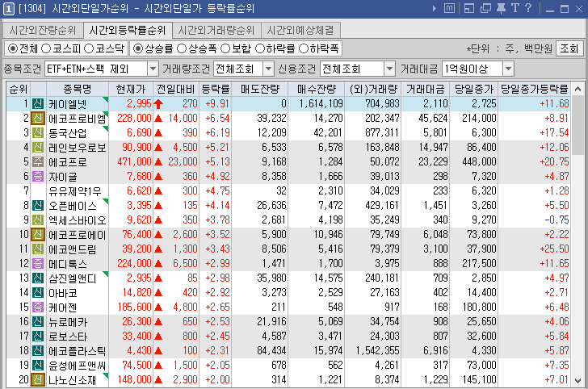Click the table scrollbar up arrow

[577, 90]
